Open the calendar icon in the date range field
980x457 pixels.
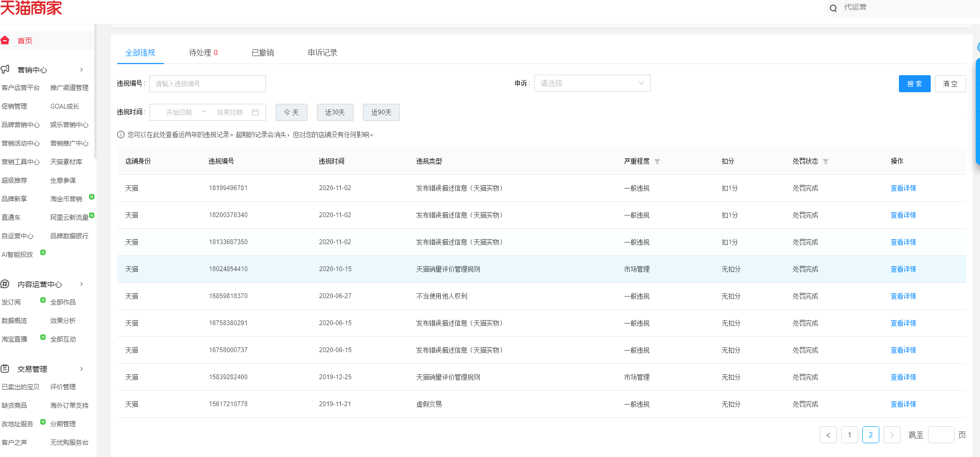pyautogui.click(x=255, y=112)
